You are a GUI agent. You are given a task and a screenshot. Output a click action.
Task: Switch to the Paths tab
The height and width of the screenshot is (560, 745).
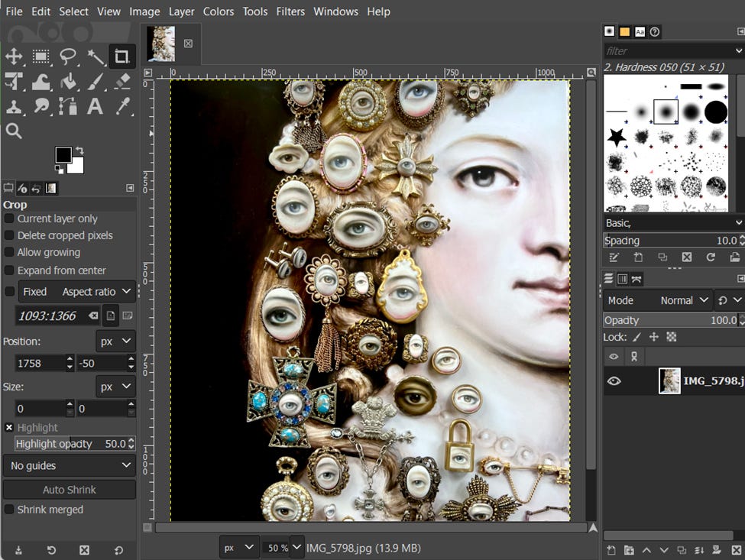pos(636,279)
